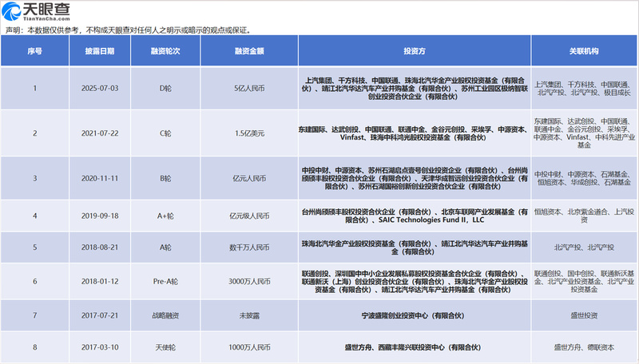Click the date cell 2025-07-03
Image resolution: width=639 pixels, height=364 pixels.
pos(100,89)
